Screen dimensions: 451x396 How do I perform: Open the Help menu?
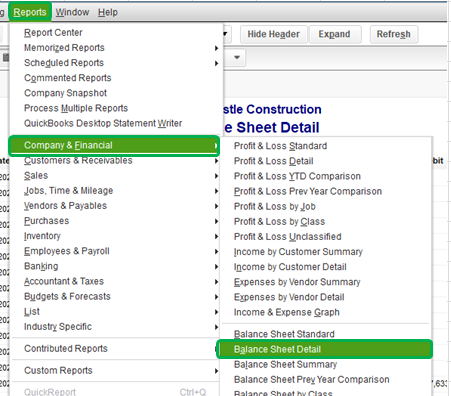pyautogui.click(x=108, y=12)
